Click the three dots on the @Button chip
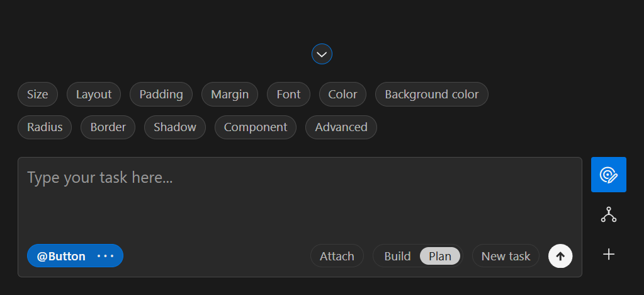Viewport: 644px width, 295px height. click(x=105, y=256)
